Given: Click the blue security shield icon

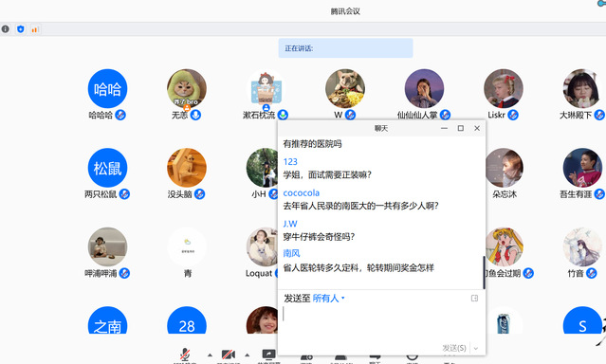Looking at the screenshot, I should (21, 29).
